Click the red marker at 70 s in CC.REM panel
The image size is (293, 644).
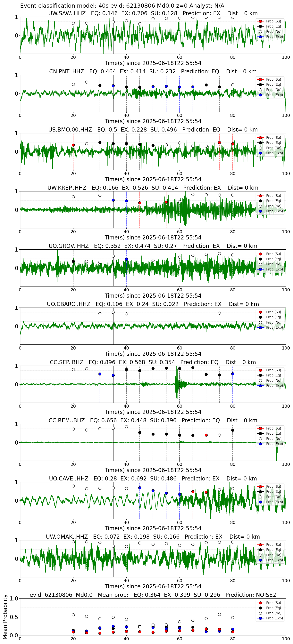(x=206, y=435)
